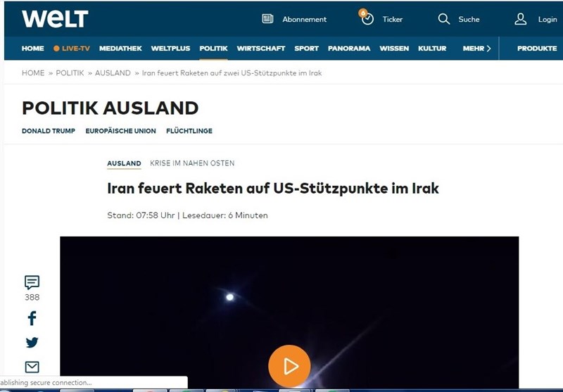Viewport: 563px width, 392px height.
Task: Open the Ticker clock icon
Action: 367,19
